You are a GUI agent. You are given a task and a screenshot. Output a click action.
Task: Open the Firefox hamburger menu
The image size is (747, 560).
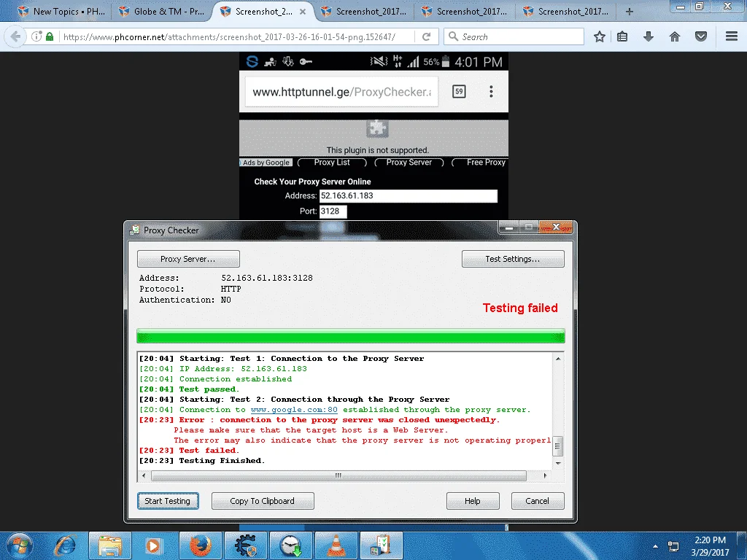(x=732, y=36)
